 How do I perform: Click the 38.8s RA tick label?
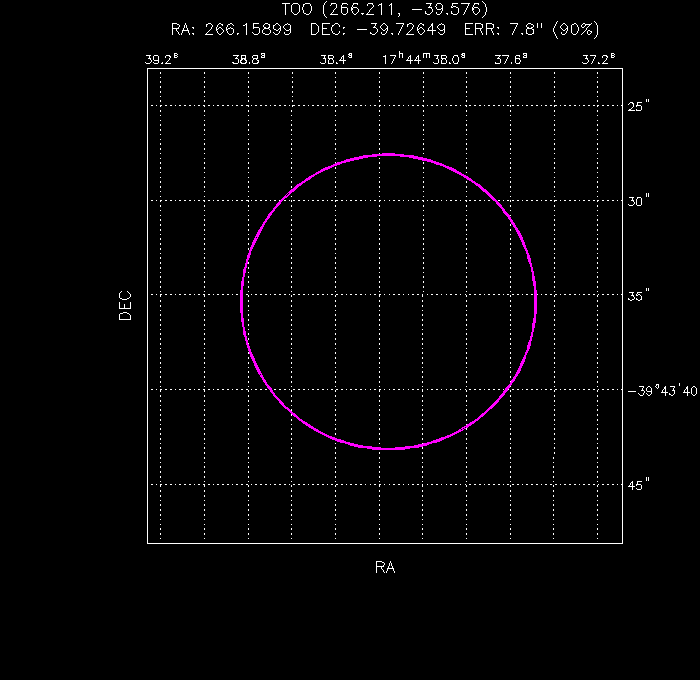[249, 59]
